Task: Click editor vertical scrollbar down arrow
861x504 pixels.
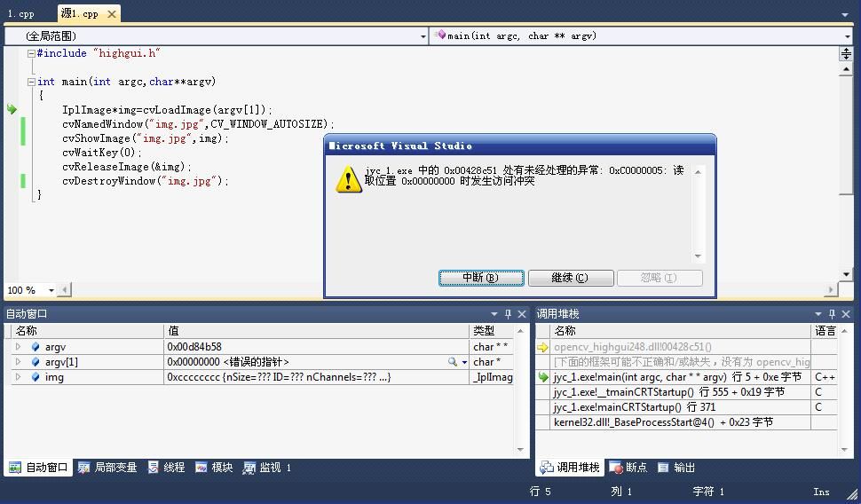Action: tap(846, 274)
